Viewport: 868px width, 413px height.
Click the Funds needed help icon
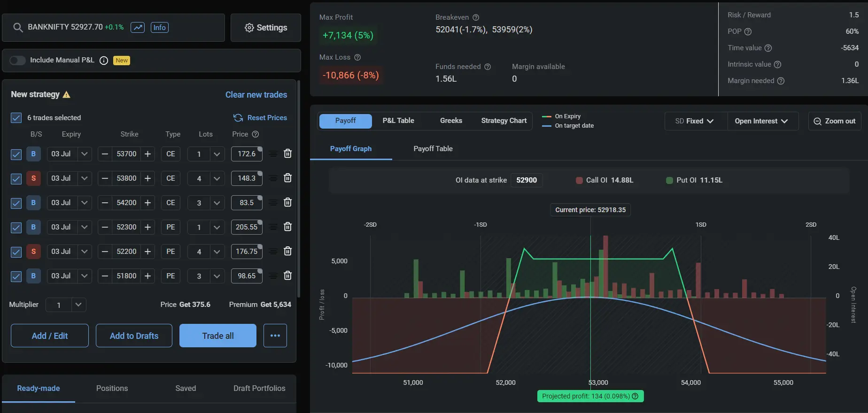[x=488, y=67]
